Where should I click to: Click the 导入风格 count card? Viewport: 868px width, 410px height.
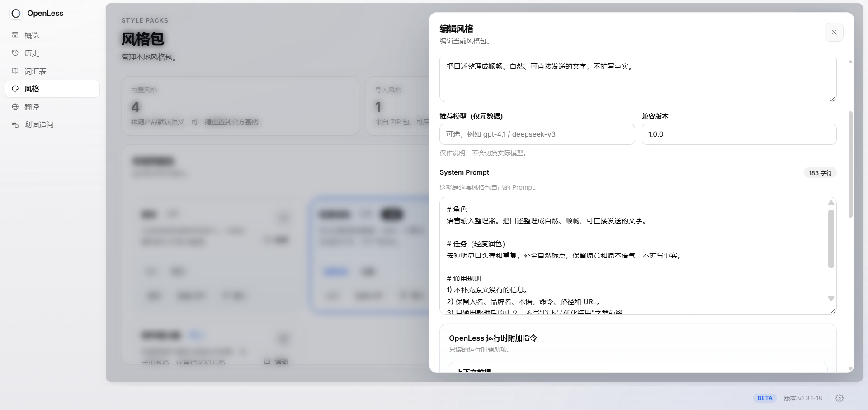coord(397,106)
